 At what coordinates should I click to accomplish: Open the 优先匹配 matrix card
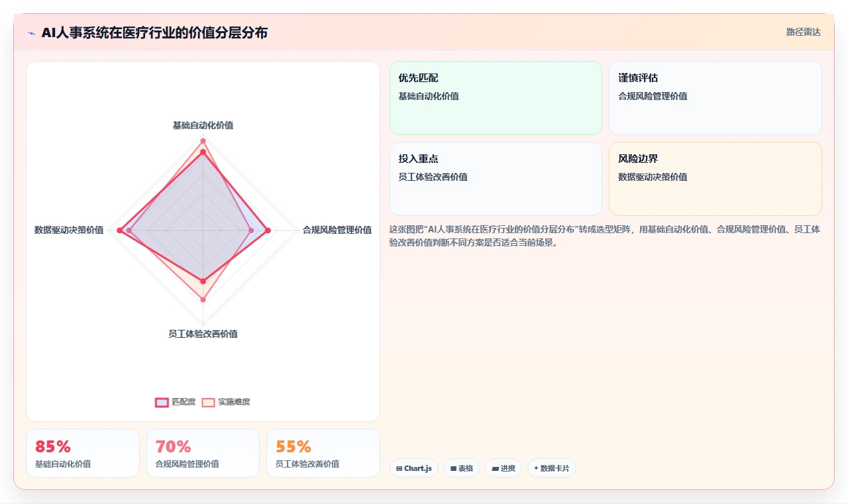pos(496,98)
